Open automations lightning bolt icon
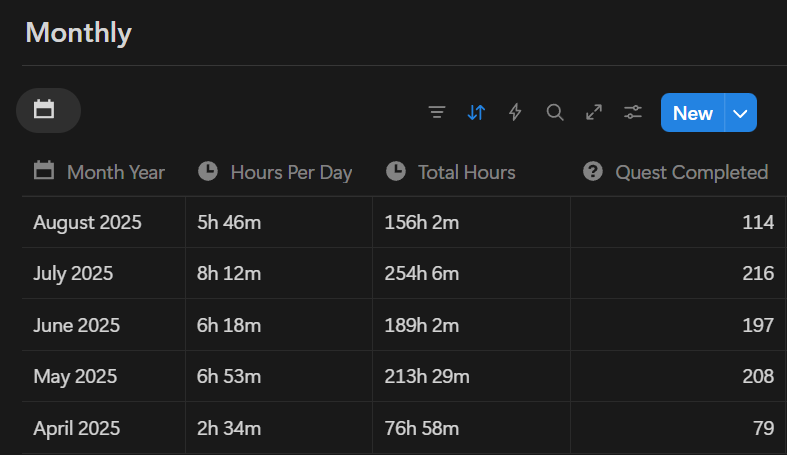787x455 pixels. pyautogui.click(x=515, y=113)
